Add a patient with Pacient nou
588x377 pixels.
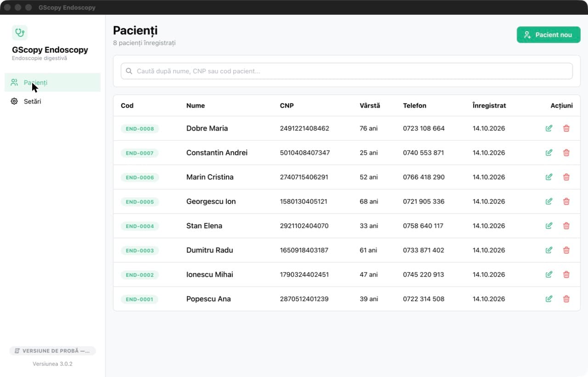tap(548, 34)
